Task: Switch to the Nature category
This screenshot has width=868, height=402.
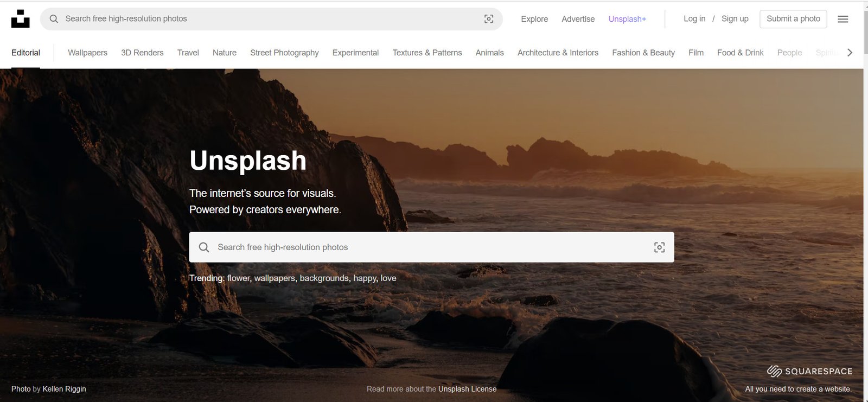Action: tap(225, 53)
